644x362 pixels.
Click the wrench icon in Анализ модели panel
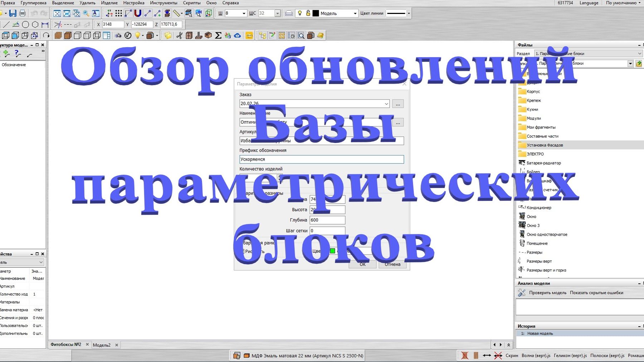click(522, 293)
